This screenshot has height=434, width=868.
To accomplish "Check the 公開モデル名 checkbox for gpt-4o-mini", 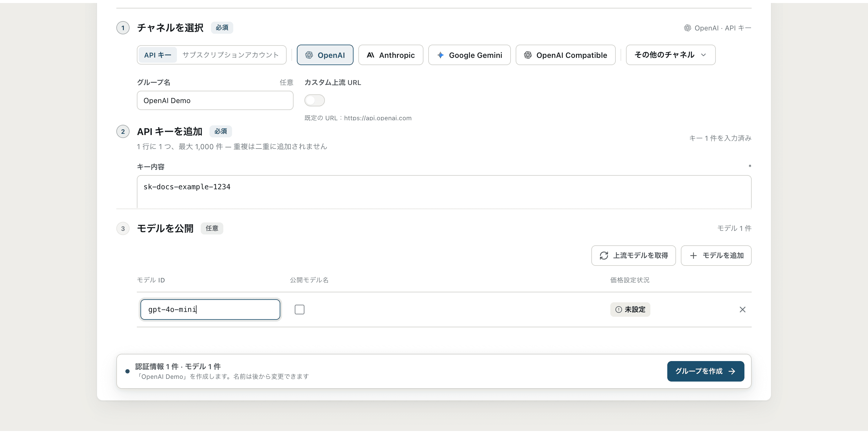I will (x=299, y=309).
